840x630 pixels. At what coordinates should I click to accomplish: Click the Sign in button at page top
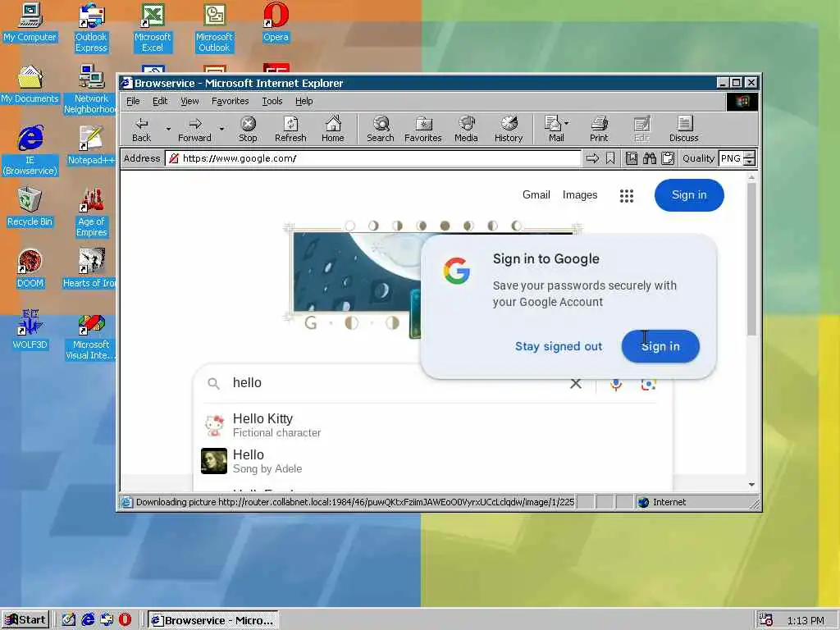(689, 195)
